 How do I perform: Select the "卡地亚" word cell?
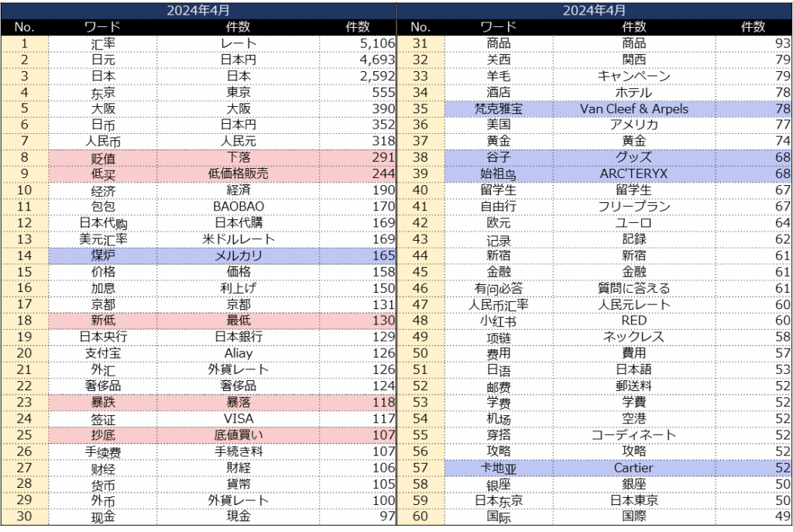pyautogui.click(x=498, y=468)
